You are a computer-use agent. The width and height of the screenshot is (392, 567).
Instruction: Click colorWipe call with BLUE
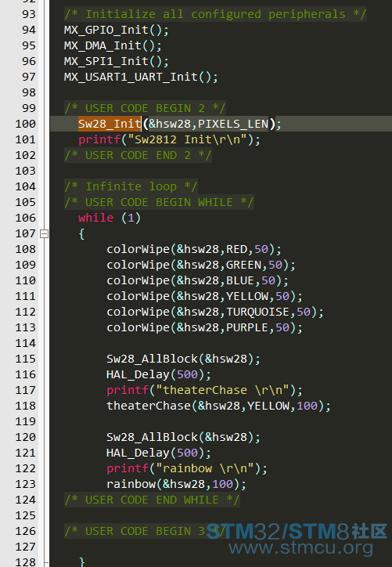tap(197, 280)
